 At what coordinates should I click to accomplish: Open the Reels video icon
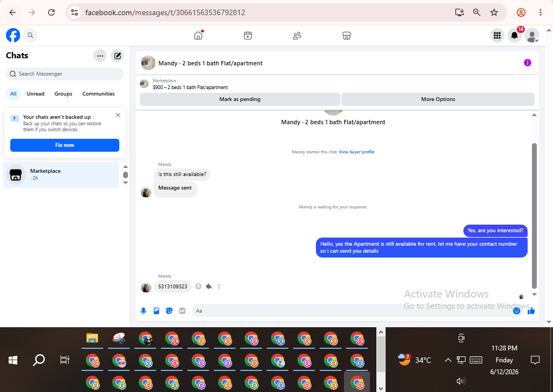tap(247, 35)
